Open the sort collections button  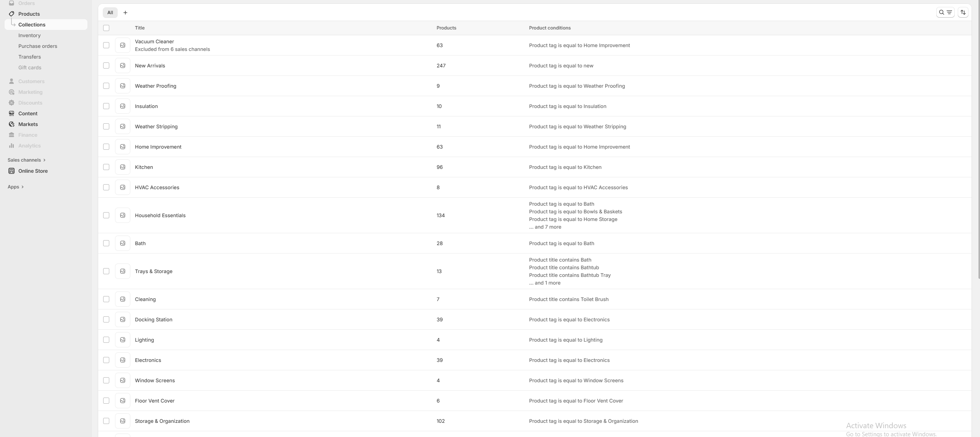[963, 13]
